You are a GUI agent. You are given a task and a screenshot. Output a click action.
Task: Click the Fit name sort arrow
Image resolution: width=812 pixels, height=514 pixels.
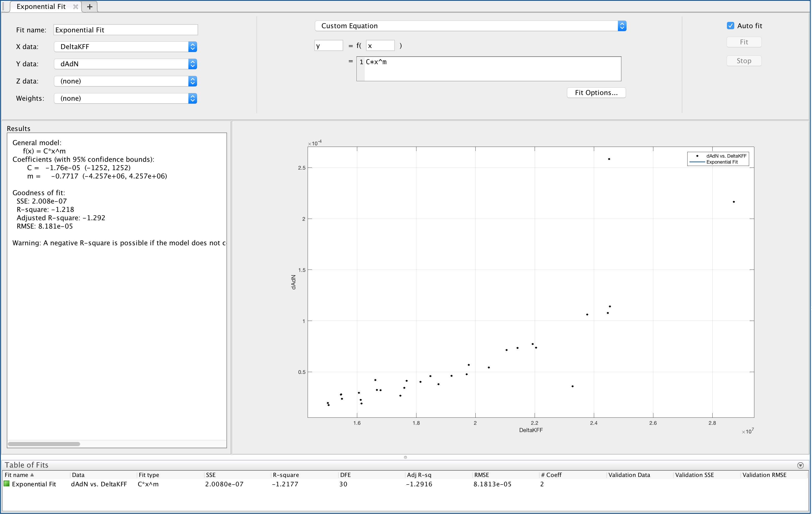[32, 475]
